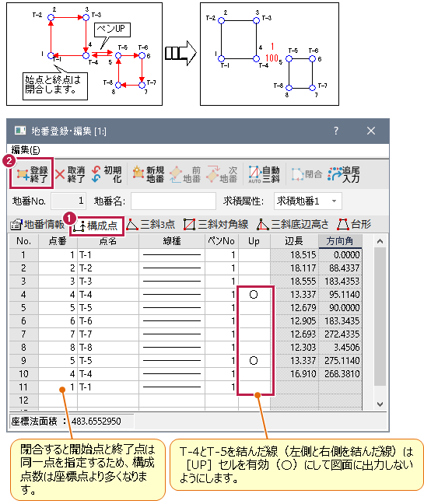Create a new lot with 新規地番
The width and height of the screenshot is (424, 504).
tap(149, 174)
